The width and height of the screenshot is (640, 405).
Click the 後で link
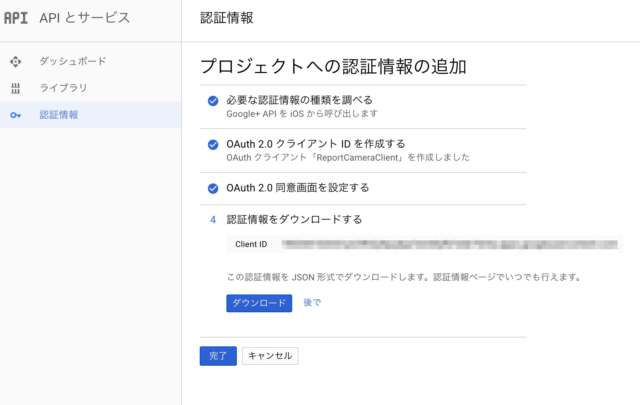[312, 303]
